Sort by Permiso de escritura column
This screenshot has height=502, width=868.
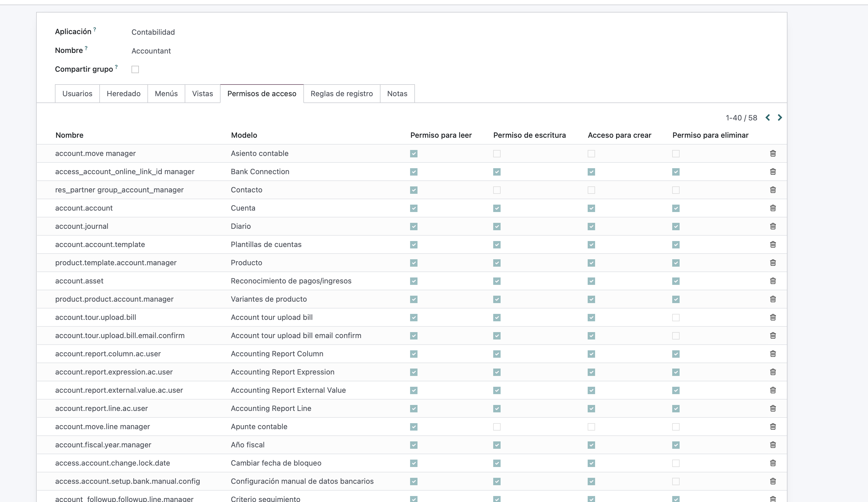click(x=529, y=135)
